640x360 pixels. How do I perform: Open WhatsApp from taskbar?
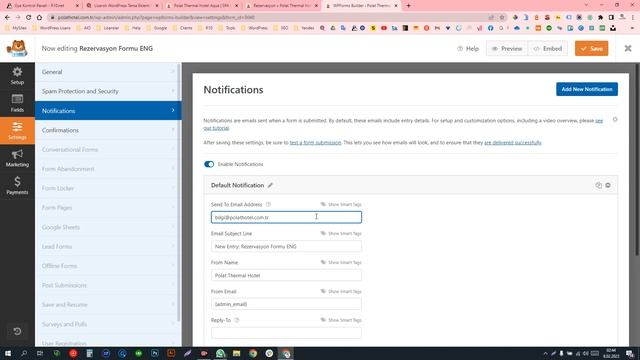[x=220, y=353]
